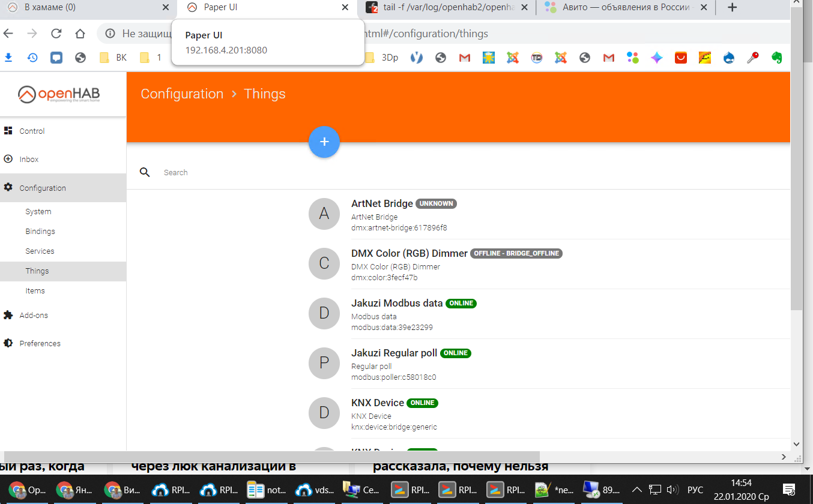Click the site information icon in address bar
Viewport: 813px width, 504px height.
coord(110,34)
